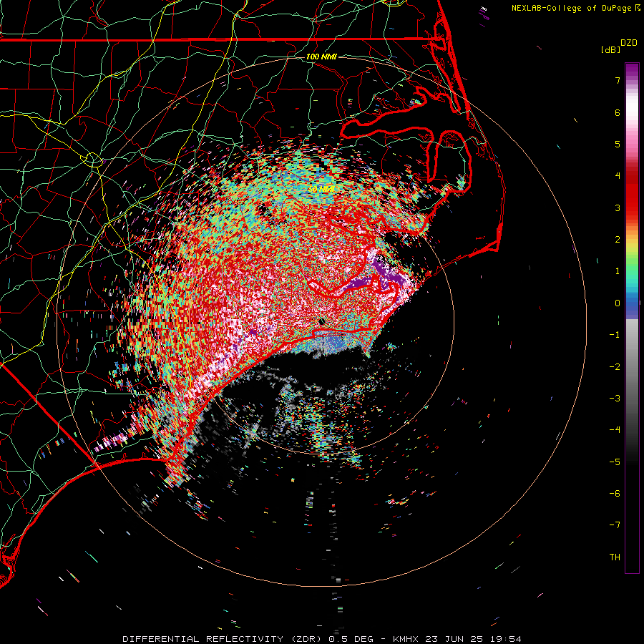Click the -6 tick on the dB scale
This screenshot has width=644, height=644.
click(615, 494)
